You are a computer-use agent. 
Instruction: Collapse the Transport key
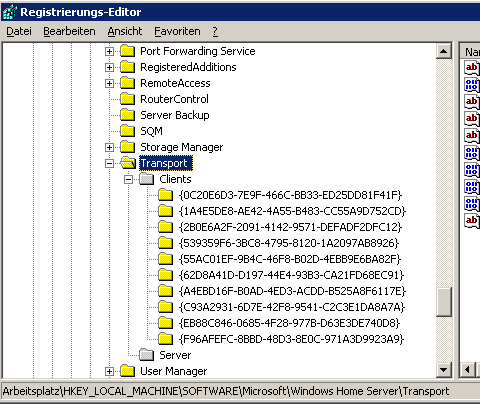[x=109, y=163]
